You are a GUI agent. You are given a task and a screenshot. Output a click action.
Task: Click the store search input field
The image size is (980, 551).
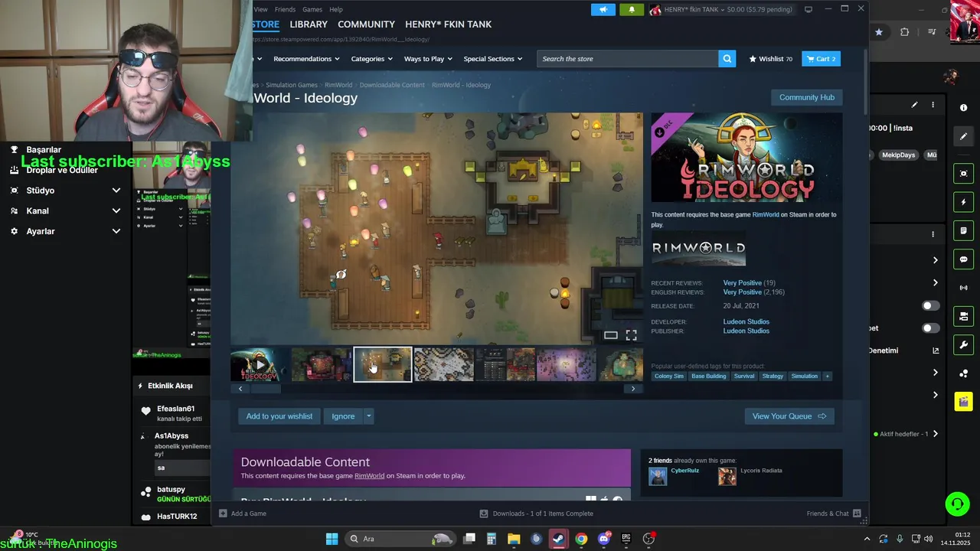point(628,59)
